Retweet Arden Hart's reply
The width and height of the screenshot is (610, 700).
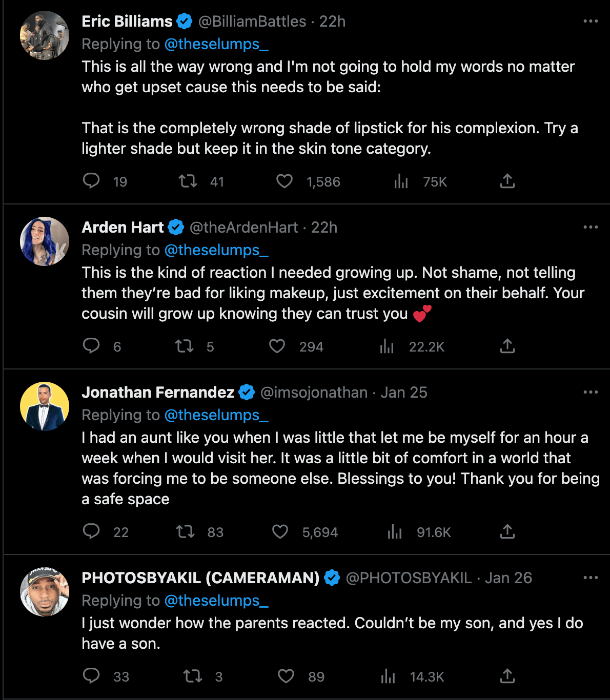click(185, 346)
